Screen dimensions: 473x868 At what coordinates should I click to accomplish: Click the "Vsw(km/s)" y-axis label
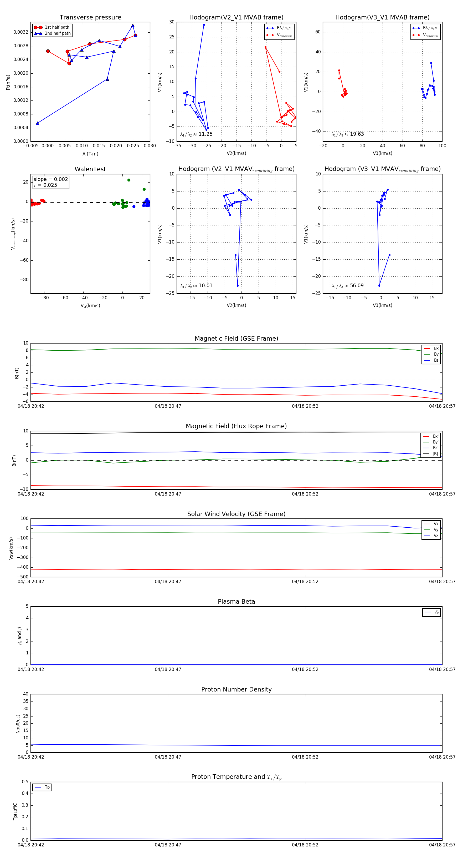pos(11,548)
